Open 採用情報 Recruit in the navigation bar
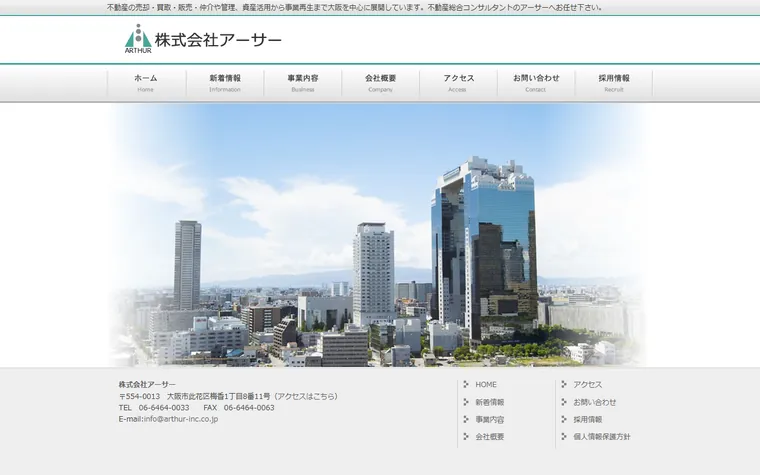The image size is (760, 475). [x=614, y=83]
